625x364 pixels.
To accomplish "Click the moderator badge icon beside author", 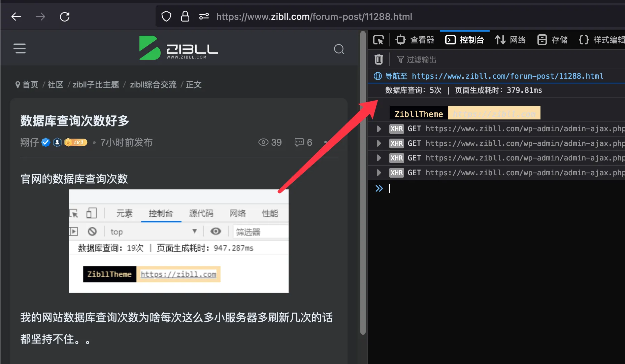I will click(x=57, y=142).
